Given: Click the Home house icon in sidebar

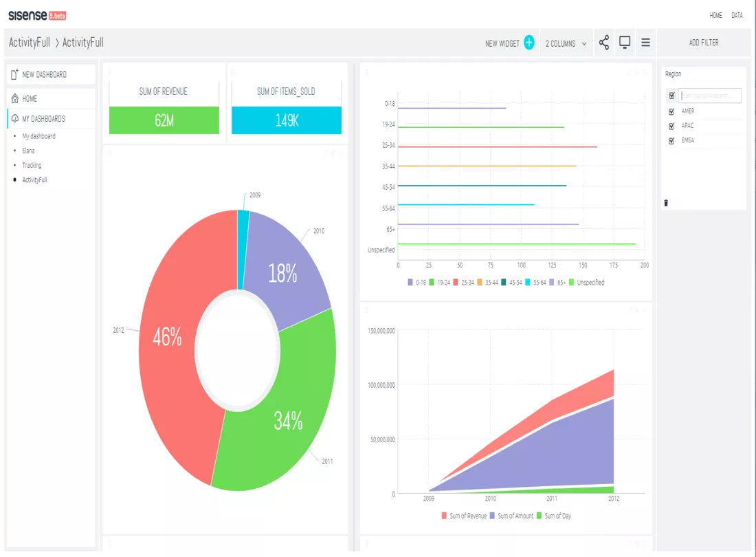Looking at the screenshot, I should 15,98.
